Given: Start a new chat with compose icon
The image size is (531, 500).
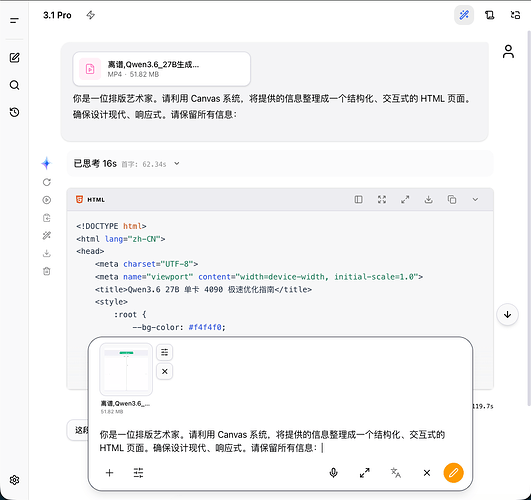Looking at the screenshot, I should tap(14, 58).
